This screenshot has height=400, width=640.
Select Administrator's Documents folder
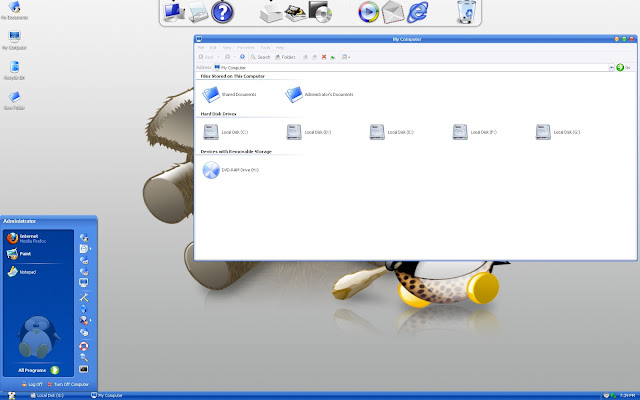coord(319,94)
